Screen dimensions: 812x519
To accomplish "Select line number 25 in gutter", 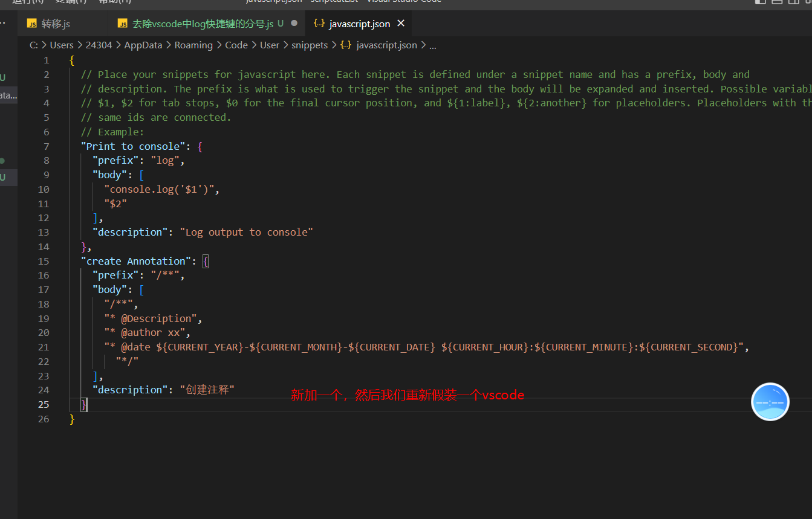I will click(44, 404).
